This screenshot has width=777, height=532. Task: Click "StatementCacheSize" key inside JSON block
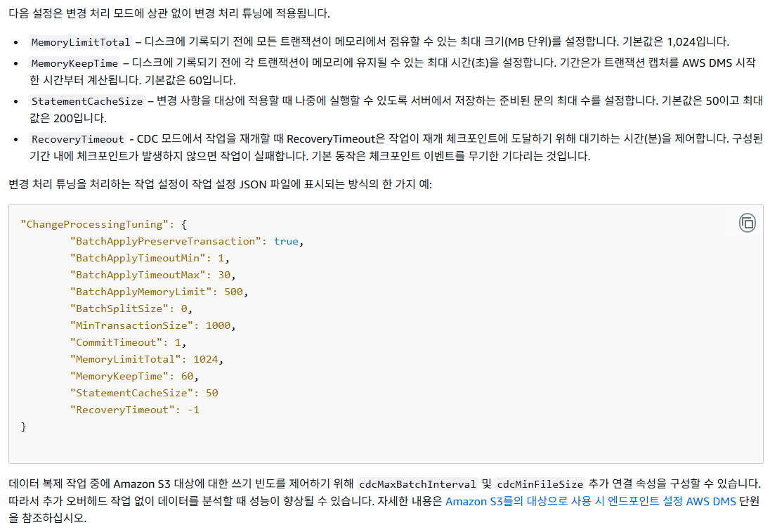(x=131, y=393)
